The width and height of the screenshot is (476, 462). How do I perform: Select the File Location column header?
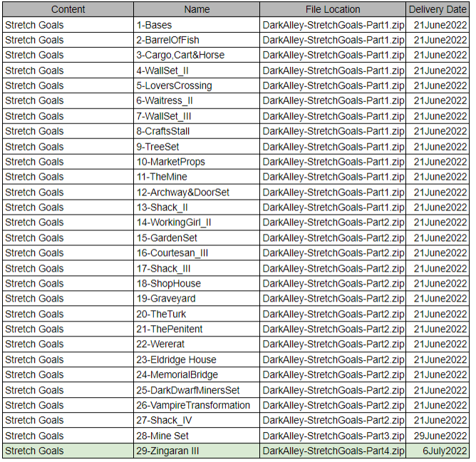tap(333, 9)
